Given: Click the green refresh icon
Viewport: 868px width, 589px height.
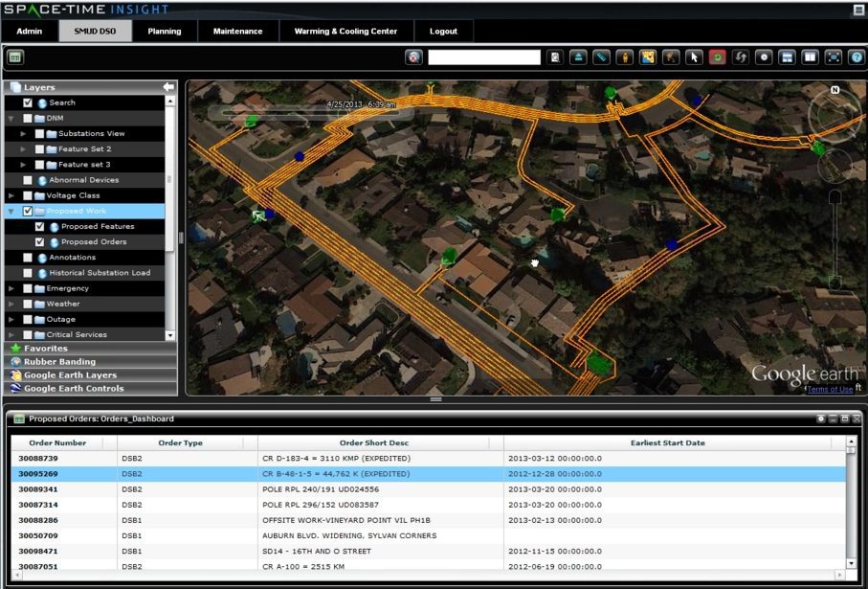Looking at the screenshot, I should pyautogui.click(x=717, y=57).
